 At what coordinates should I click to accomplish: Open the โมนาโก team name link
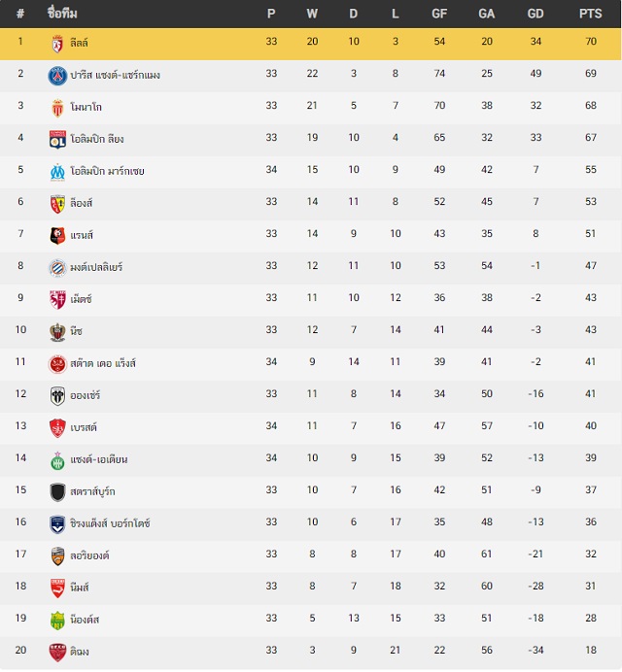tap(86, 107)
